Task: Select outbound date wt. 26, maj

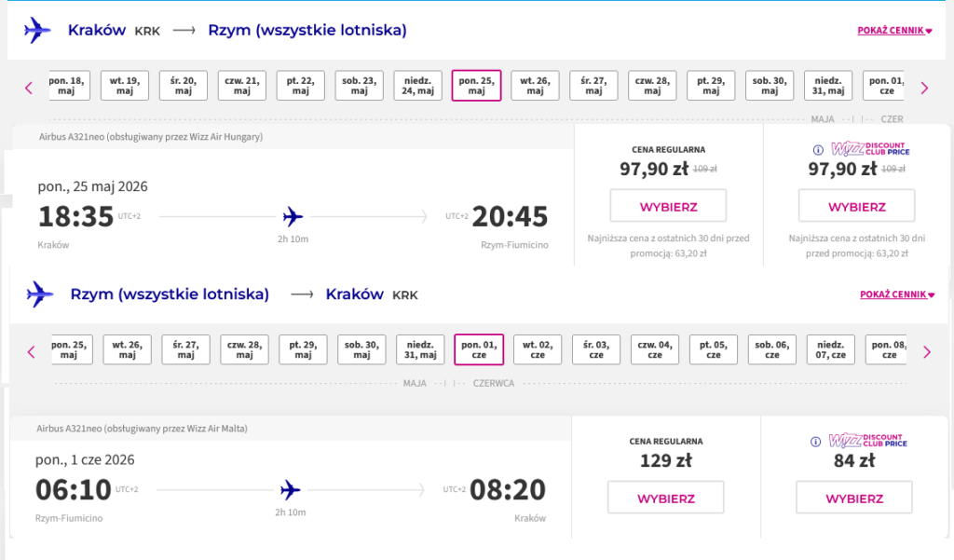Action: (x=535, y=86)
